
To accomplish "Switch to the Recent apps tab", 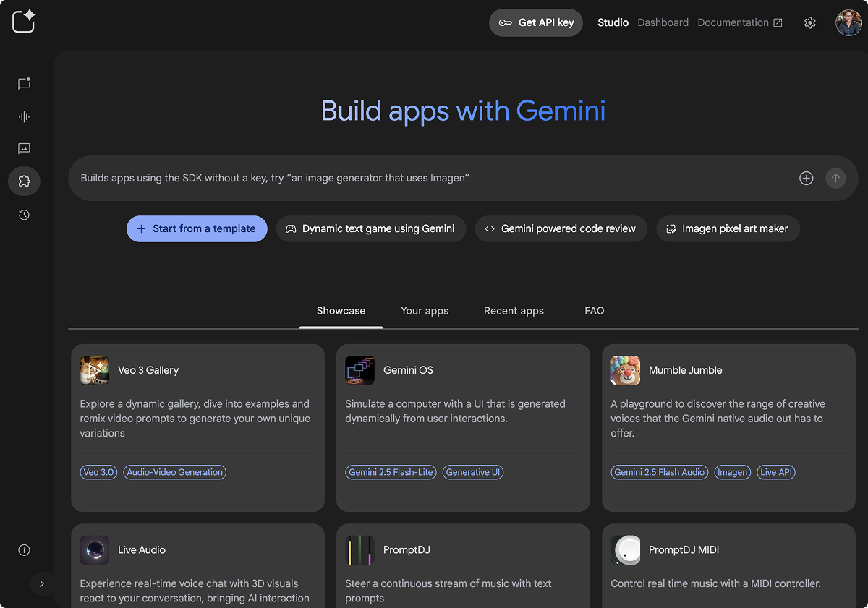I will (x=514, y=311).
